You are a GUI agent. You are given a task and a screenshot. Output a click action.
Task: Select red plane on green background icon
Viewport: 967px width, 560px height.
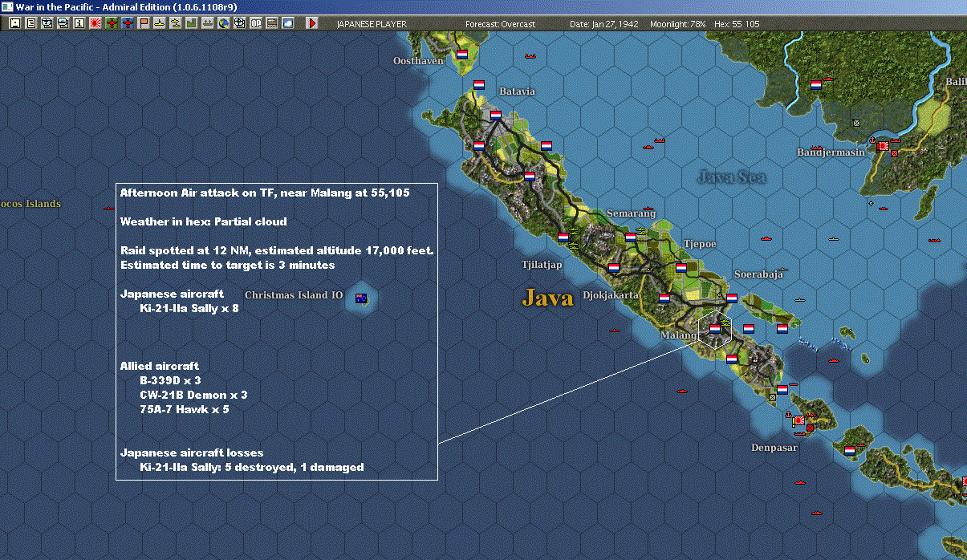(112, 23)
